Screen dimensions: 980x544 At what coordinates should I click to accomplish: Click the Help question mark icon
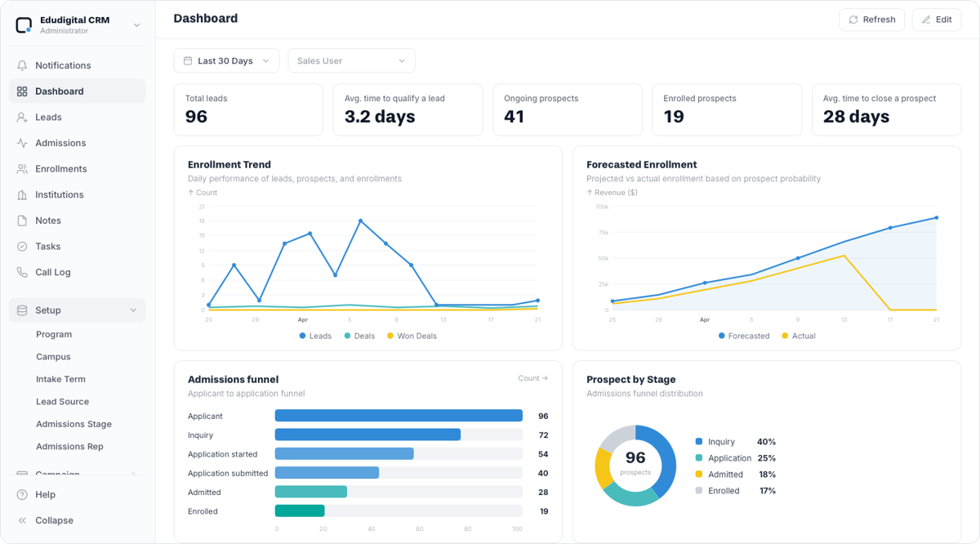[22, 494]
